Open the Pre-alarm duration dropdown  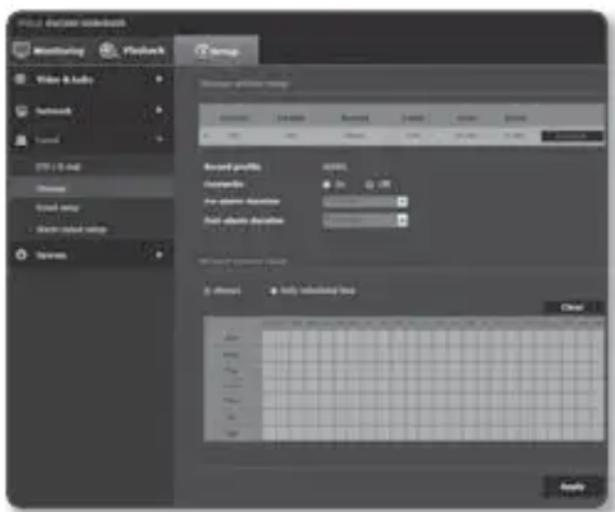[365, 202]
